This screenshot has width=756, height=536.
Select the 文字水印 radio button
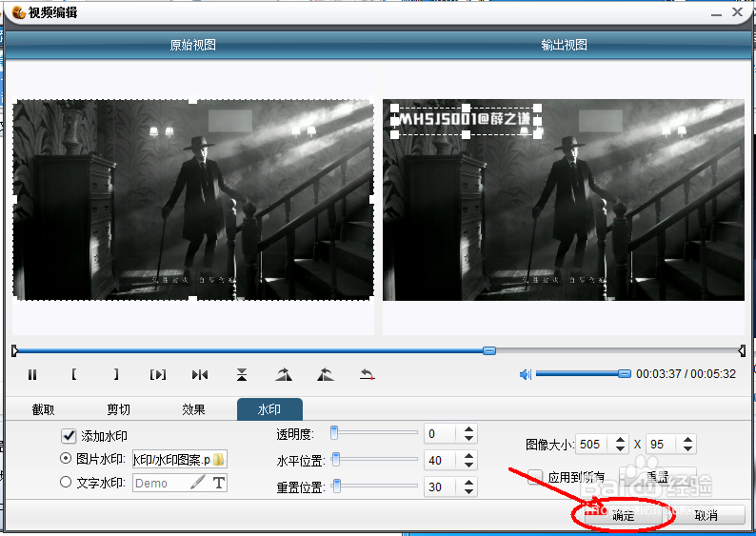66,482
